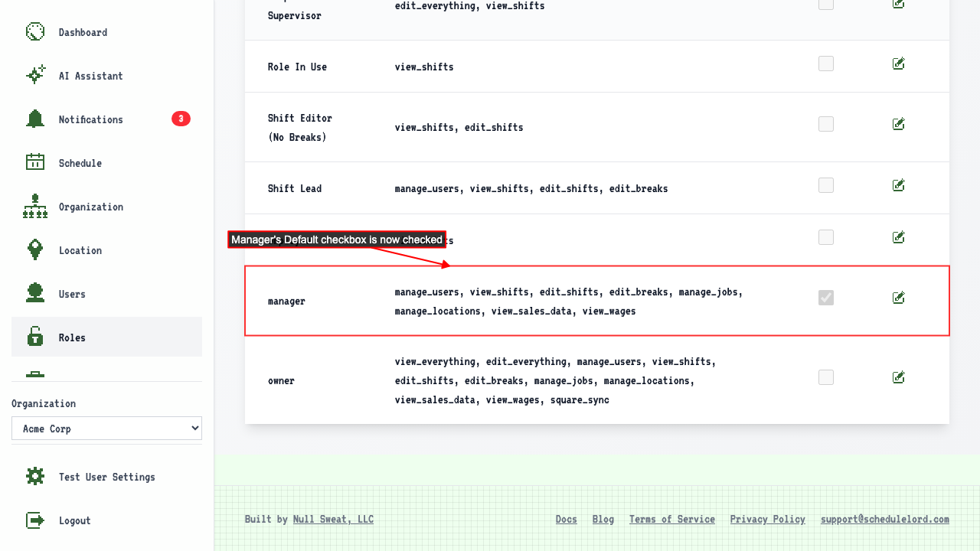
Task: Toggle Default checkbox for owner
Action: coord(826,377)
